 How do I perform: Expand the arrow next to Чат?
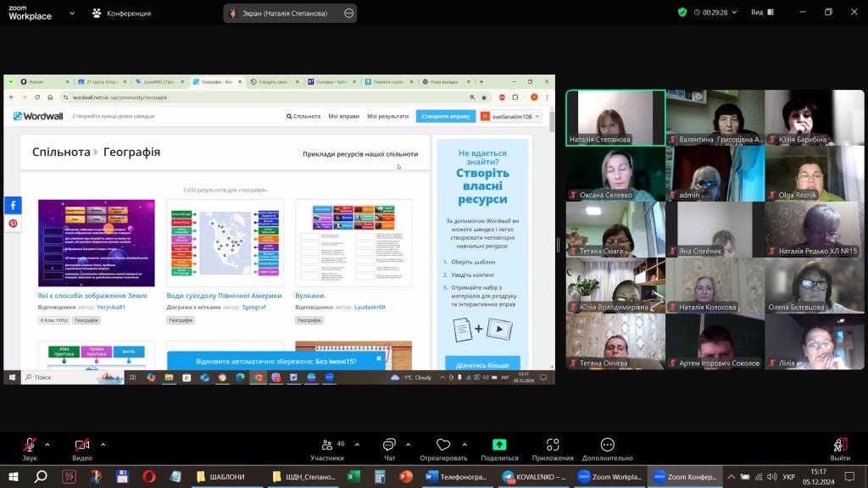408,444
